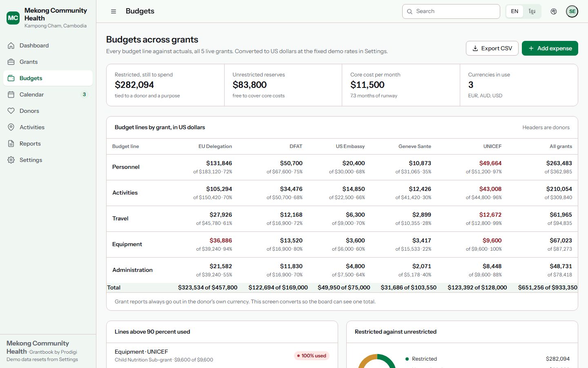Open the SE user avatar
Viewport: 588px width, 368px height.
pyautogui.click(x=572, y=11)
